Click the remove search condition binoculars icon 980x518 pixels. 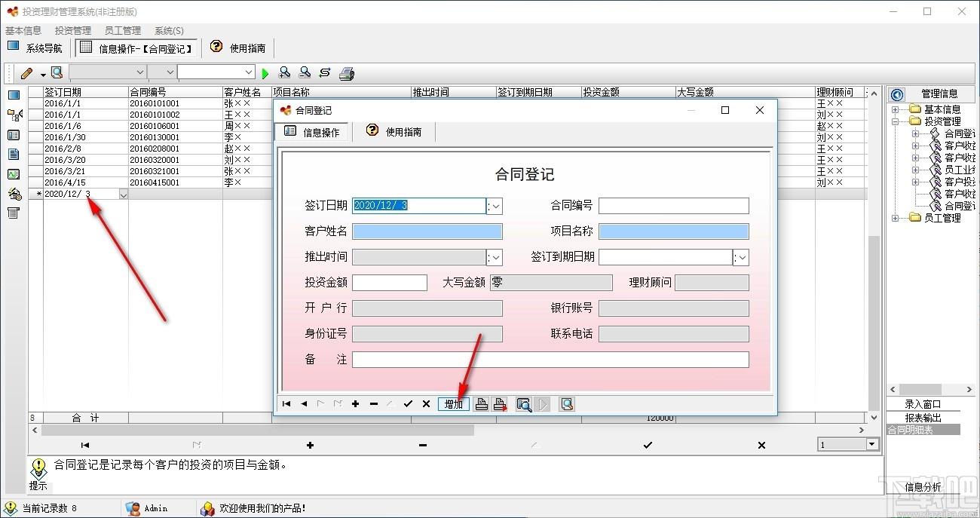pos(305,73)
